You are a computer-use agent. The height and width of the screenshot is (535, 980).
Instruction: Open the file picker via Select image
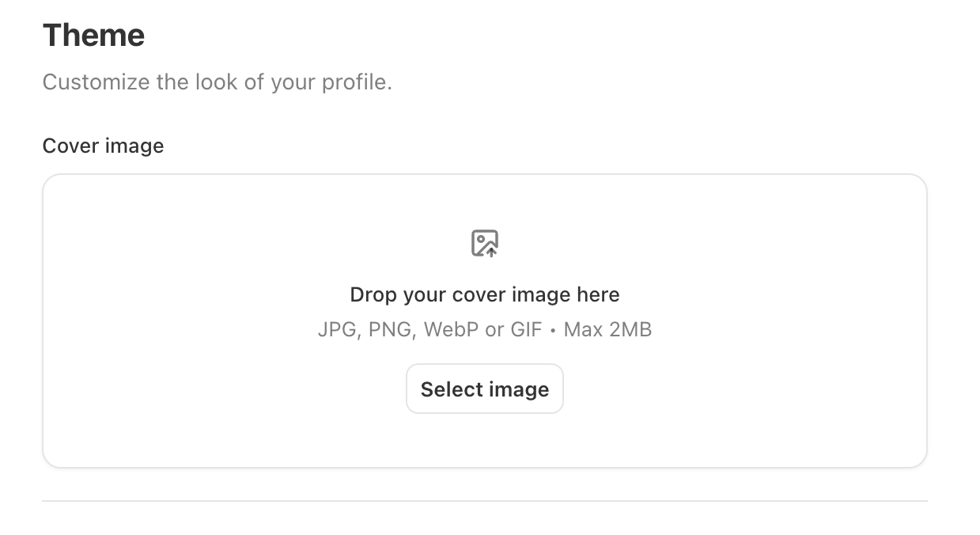click(485, 389)
